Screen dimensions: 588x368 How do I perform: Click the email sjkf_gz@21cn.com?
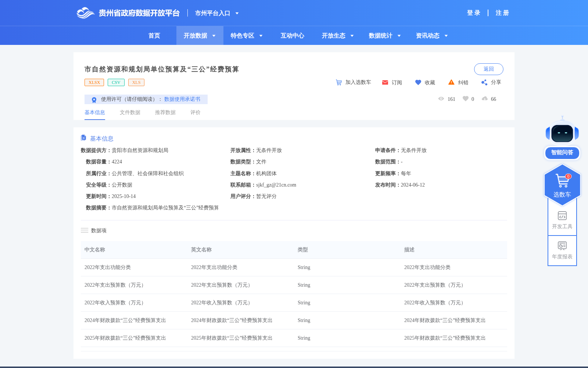tap(276, 185)
